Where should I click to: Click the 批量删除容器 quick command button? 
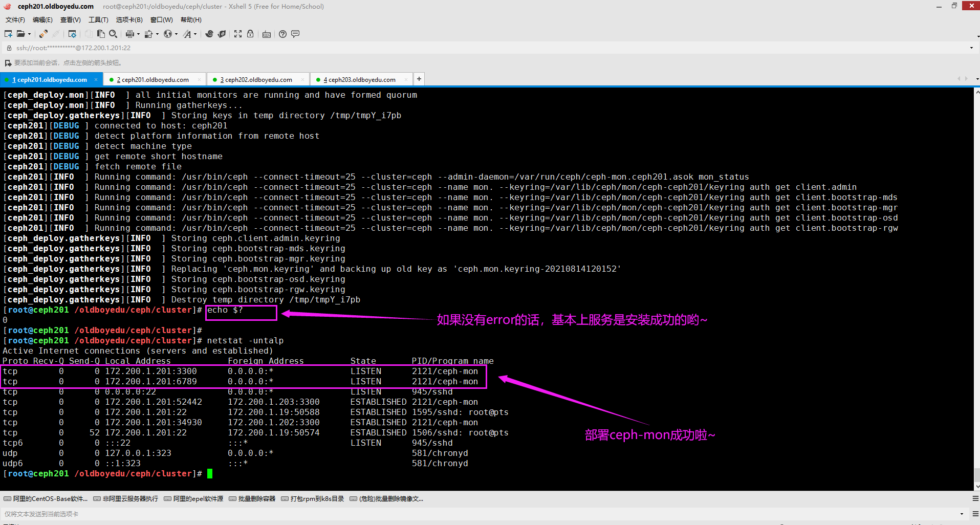252,499
